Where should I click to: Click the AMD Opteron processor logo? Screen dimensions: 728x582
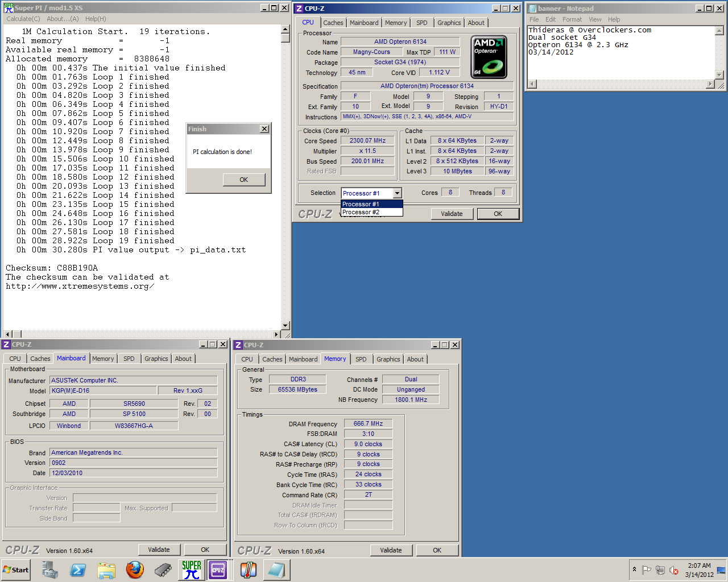489,57
